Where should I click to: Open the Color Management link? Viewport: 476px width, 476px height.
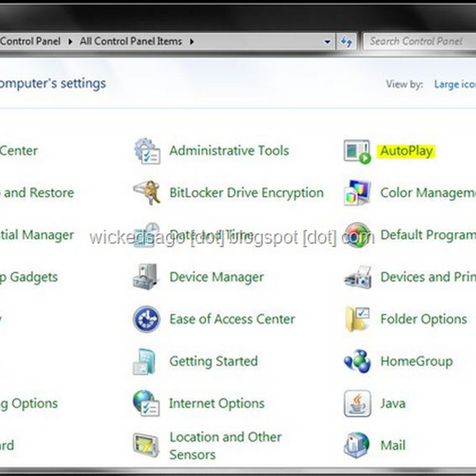tap(428, 193)
